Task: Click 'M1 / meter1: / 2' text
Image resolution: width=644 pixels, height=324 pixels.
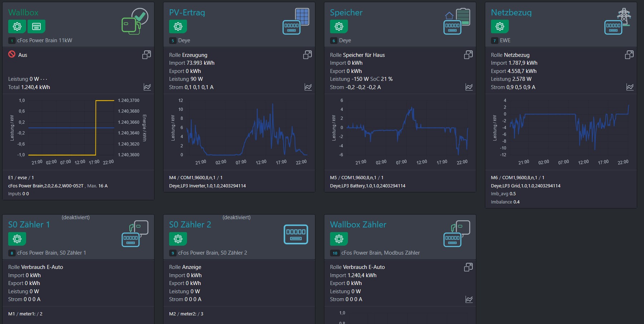Action: click(25, 314)
